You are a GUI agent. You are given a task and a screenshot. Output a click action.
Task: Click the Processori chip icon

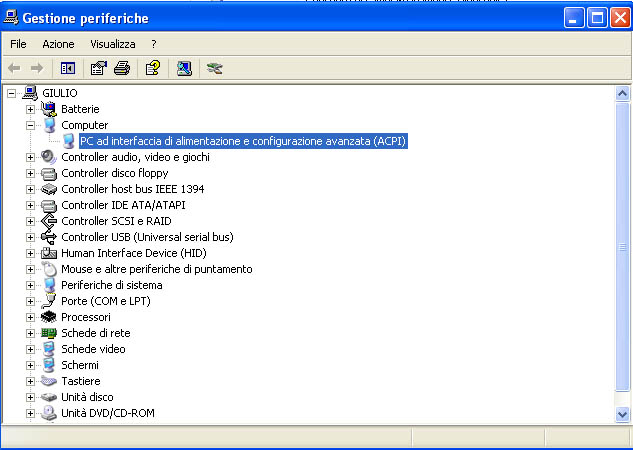tap(49, 317)
